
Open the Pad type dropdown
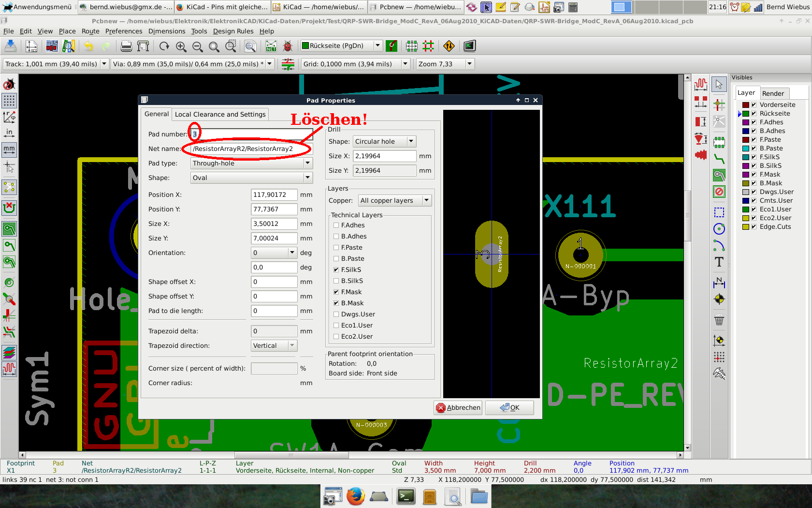252,164
